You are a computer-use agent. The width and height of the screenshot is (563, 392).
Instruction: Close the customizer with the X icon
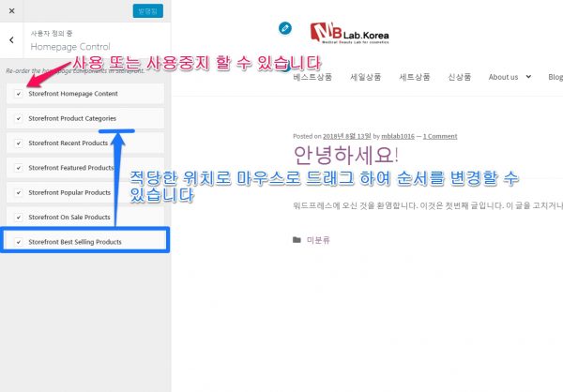tap(11, 10)
